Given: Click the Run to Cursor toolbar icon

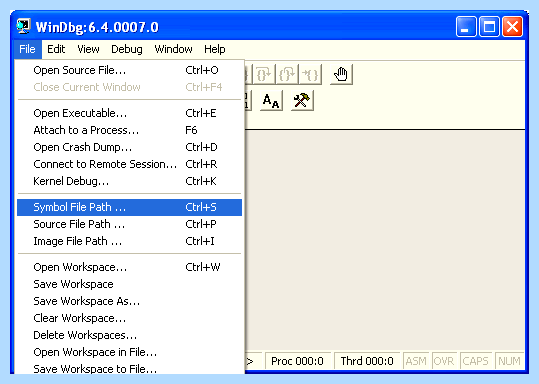Looking at the screenshot, I should point(310,74).
